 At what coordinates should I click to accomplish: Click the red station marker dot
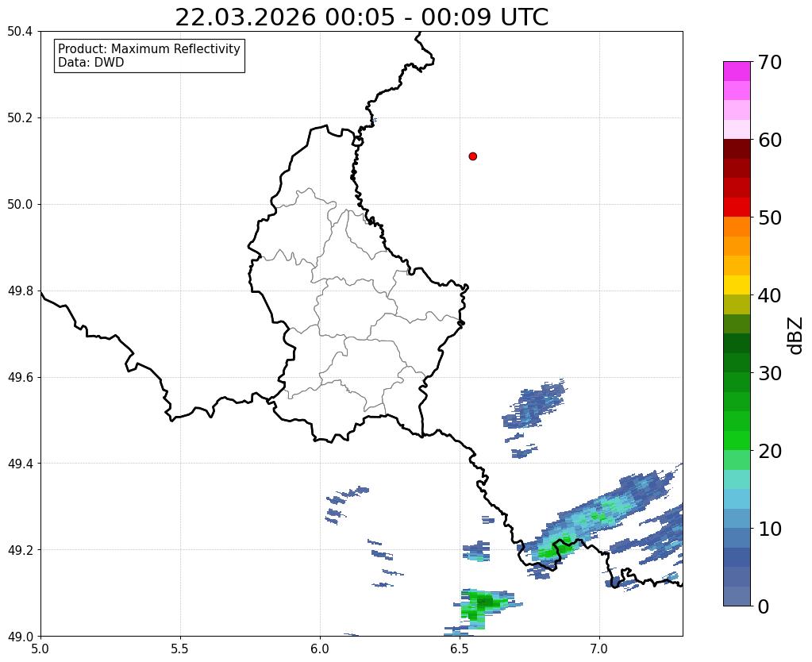coord(473,156)
